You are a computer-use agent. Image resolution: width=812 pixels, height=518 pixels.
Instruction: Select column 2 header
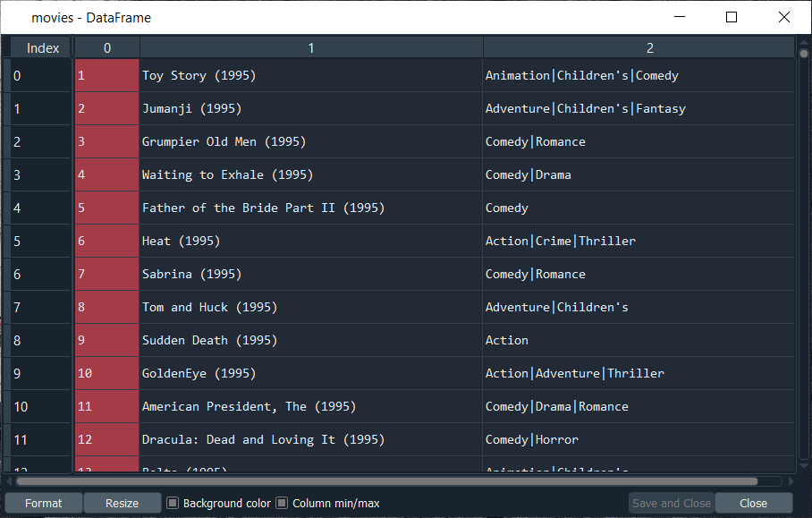pos(649,48)
